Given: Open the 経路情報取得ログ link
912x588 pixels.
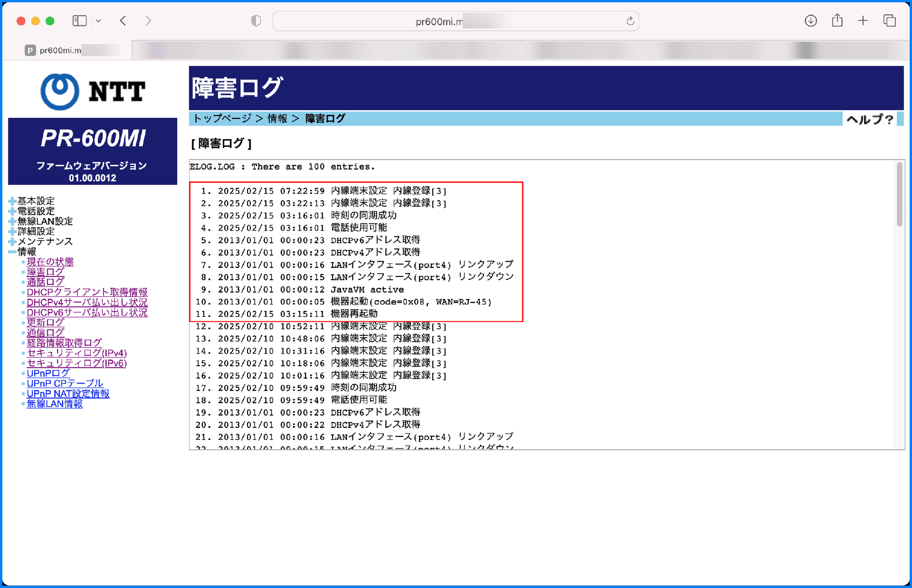Looking at the screenshot, I should click(x=64, y=342).
